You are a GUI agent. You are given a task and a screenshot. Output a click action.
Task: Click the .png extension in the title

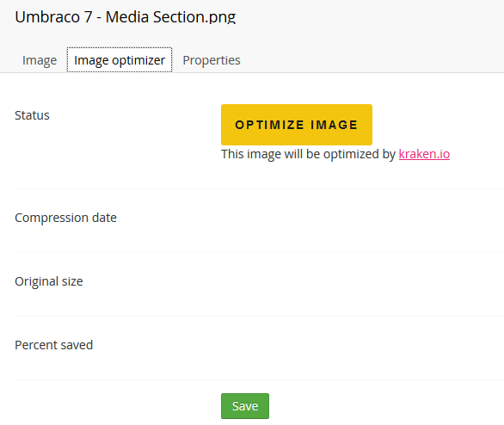point(220,18)
